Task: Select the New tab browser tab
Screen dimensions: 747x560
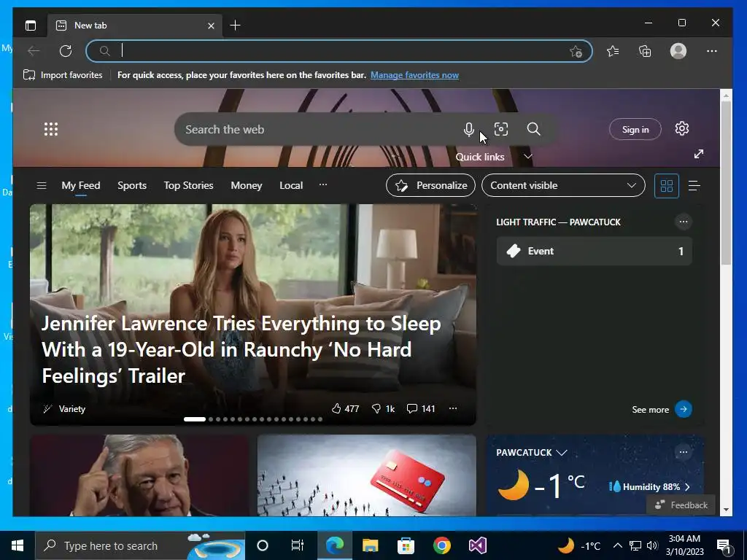Action: tap(134, 26)
